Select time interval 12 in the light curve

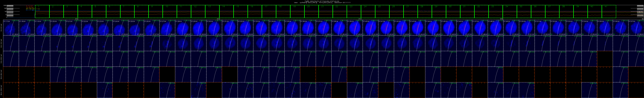pos(198,11)
